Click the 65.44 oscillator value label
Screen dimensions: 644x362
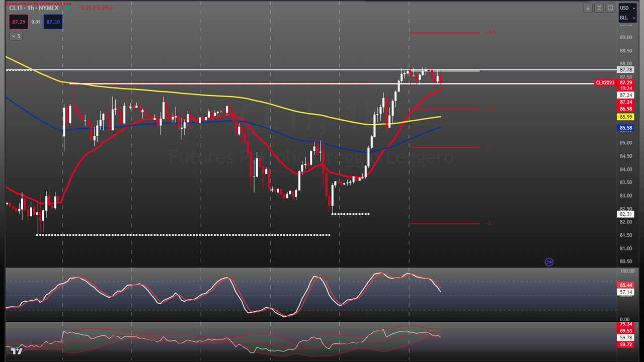coord(626,285)
